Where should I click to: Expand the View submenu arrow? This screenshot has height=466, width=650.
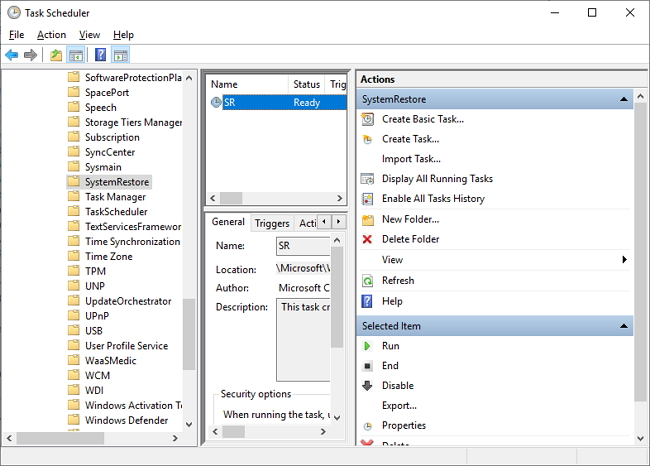[625, 260]
